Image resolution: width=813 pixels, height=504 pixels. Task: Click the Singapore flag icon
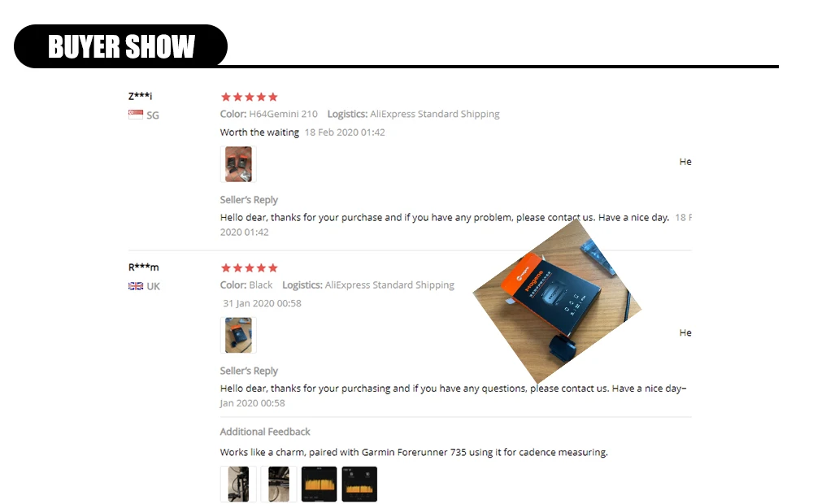136,115
